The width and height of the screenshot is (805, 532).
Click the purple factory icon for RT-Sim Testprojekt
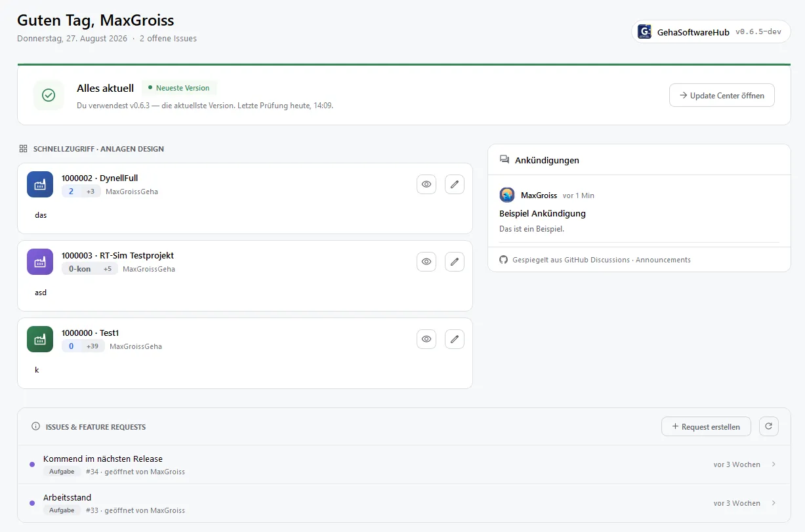point(40,262)
